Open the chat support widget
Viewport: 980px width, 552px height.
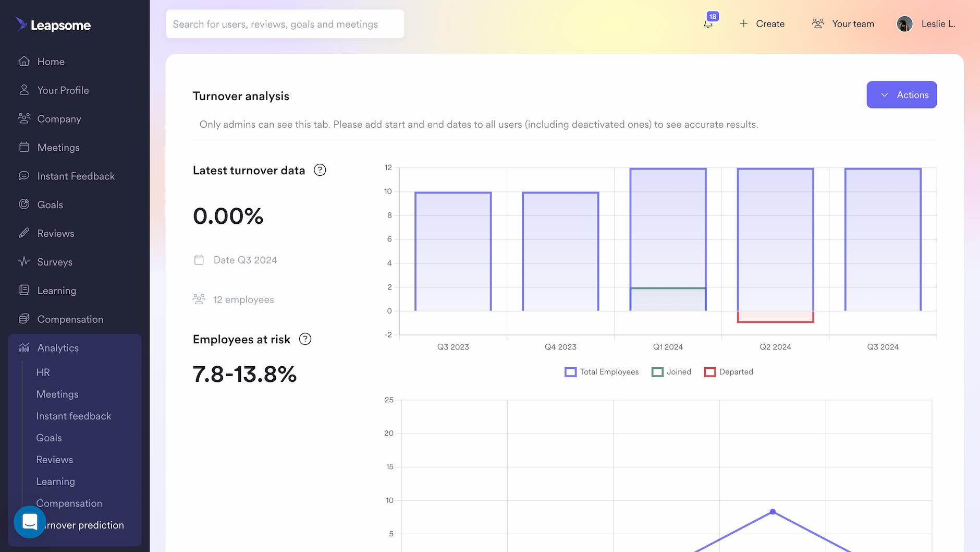30,522
